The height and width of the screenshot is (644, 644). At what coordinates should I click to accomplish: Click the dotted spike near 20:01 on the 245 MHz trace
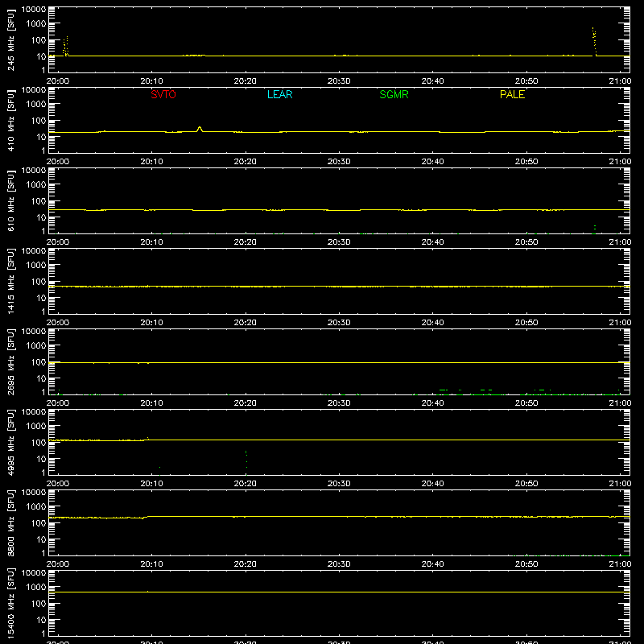[x=65, y=46]
